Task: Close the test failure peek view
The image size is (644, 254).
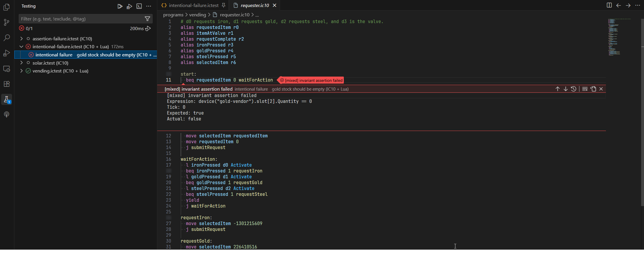Action: click(x=601, y=89)
